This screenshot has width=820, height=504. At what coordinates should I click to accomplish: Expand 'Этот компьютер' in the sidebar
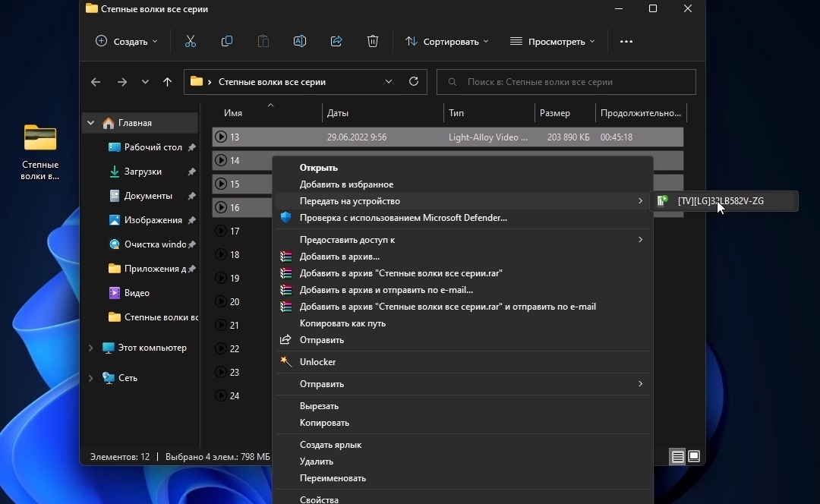90,348
